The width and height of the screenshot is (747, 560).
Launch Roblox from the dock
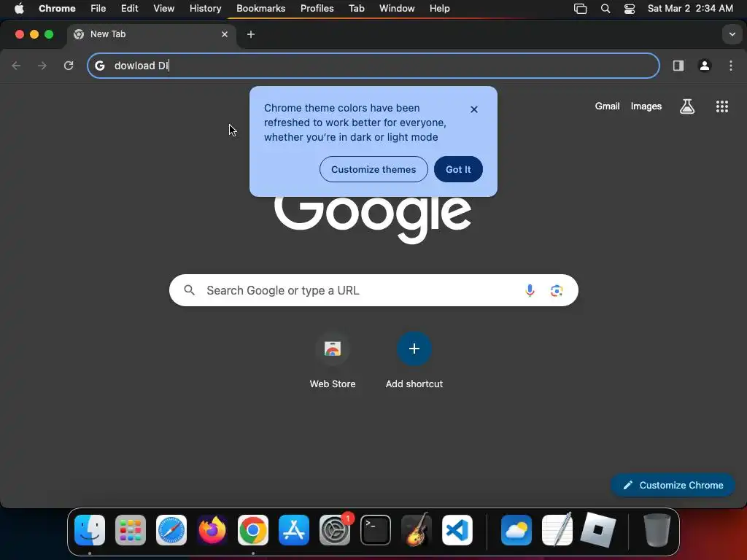coord(598,530)
